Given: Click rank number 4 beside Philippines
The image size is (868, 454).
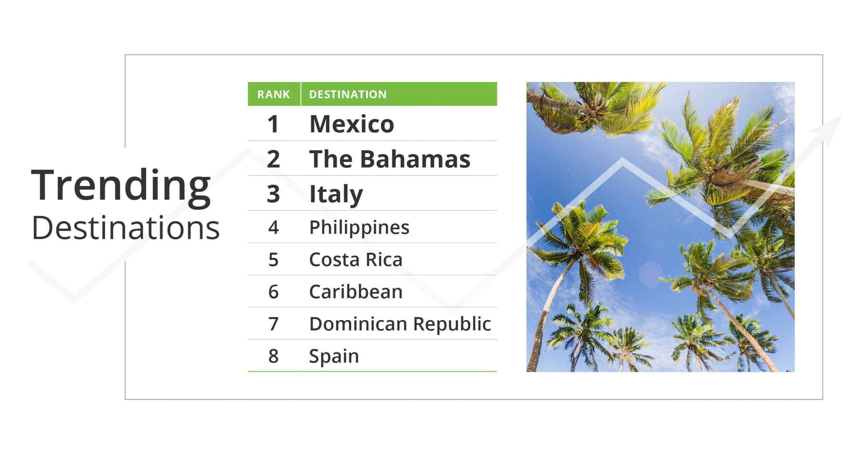Looking at the screenshot, I should pos(273,227).
